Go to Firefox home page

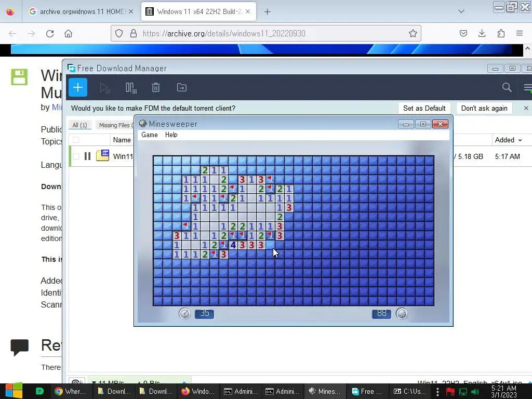coord(69,33)
